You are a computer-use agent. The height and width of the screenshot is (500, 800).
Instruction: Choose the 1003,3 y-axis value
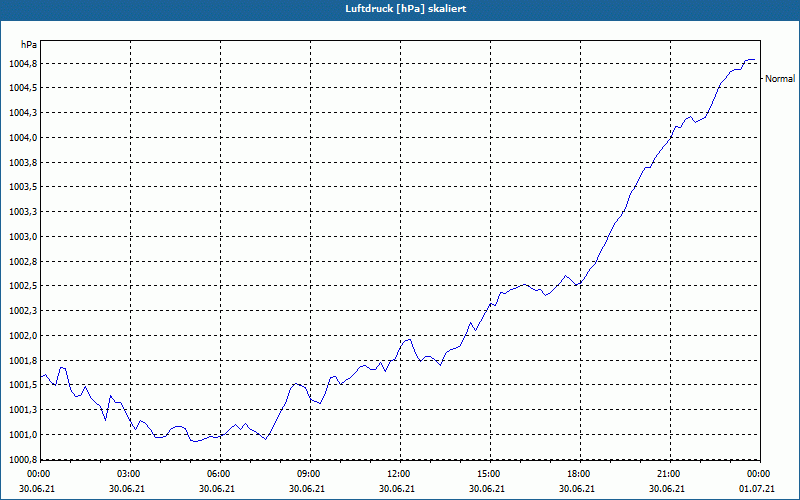click(23, 212)
